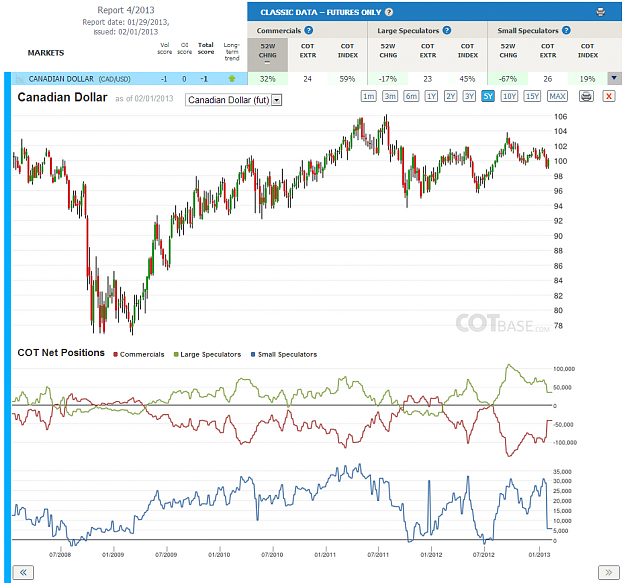Click small chart icon before Canadian Dollar row

tap(20, 79)
